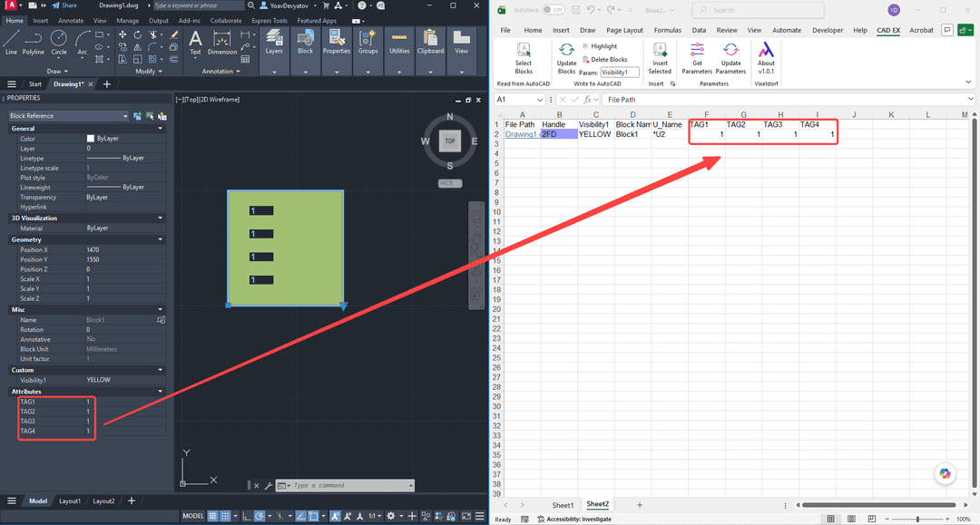Click Accessibility: Investigate in Excel status bar

click(574, 520)
